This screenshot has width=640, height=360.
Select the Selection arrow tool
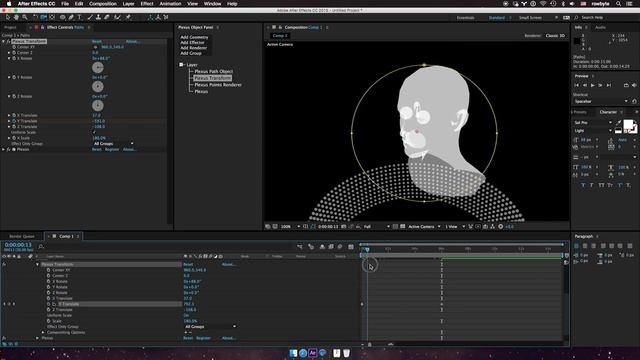[7, 17]
